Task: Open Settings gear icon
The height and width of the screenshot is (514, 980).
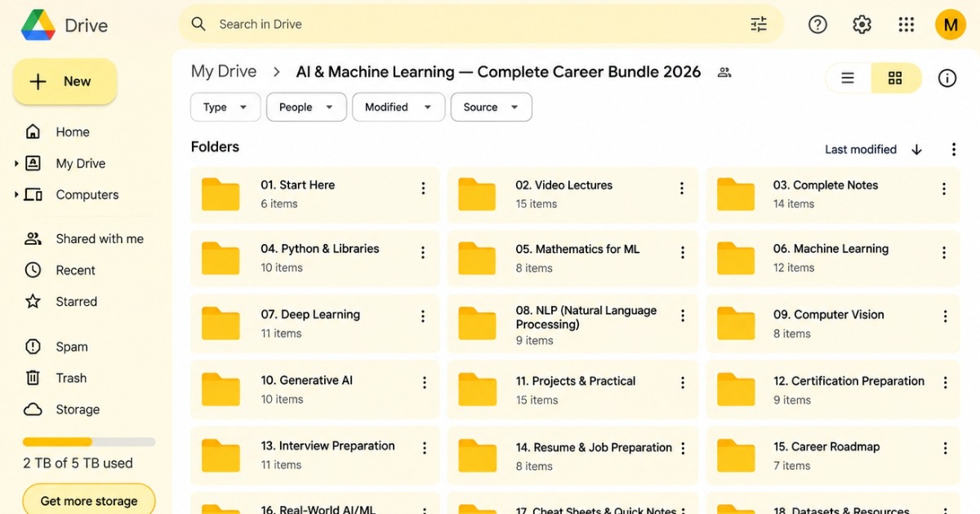Action: [x=862, y=24]
